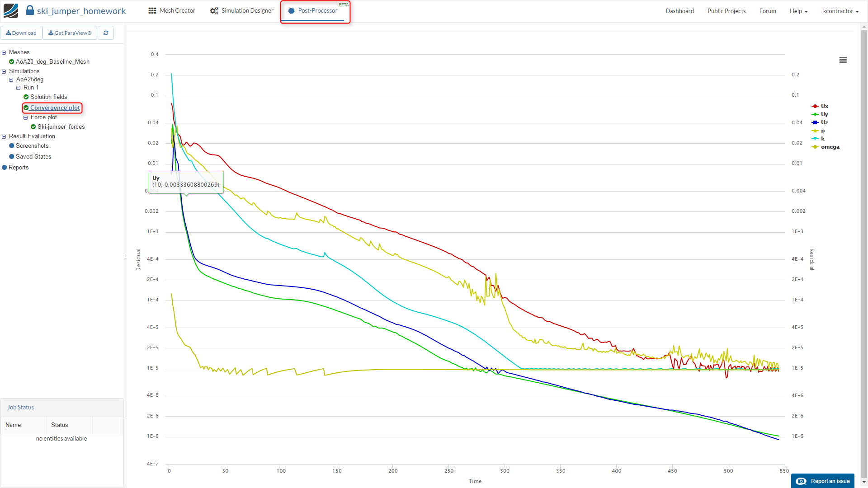Hide the k series via legend

(x=822, y=139)
